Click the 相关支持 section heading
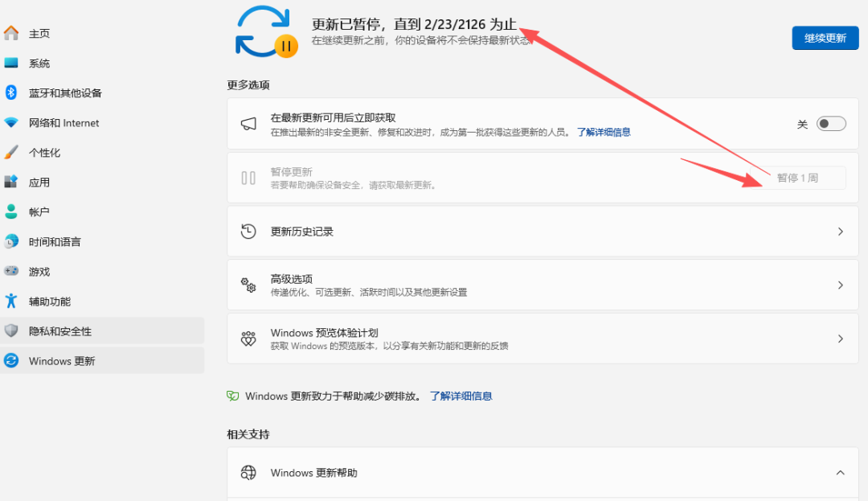Image resolution: width=868 pixels, height=501 pixels. (x=248, y=434)
